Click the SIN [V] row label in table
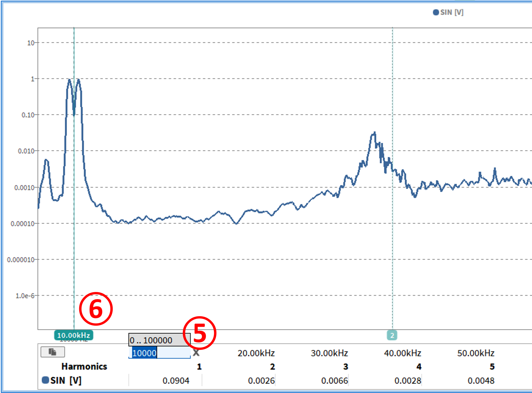This screenshot has height=393, width=532. point(66,381)
